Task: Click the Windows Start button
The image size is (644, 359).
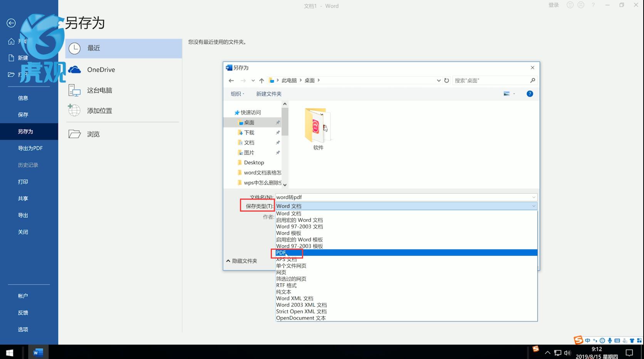Action: click(x=10, y=352)
